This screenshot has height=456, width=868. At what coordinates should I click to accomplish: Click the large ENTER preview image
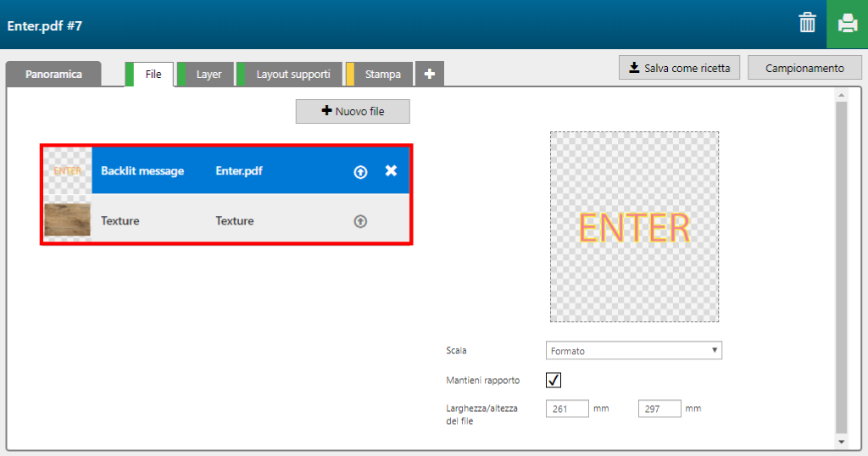(x=634, y=227)
